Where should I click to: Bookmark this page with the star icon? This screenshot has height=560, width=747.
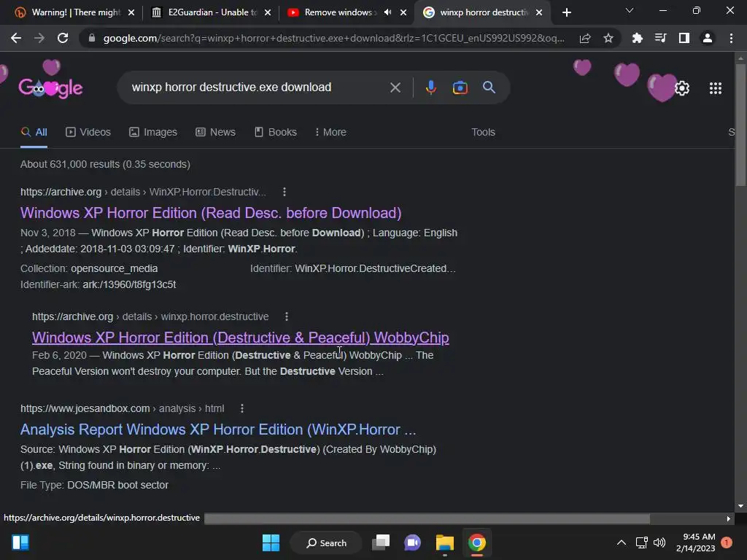608,38
